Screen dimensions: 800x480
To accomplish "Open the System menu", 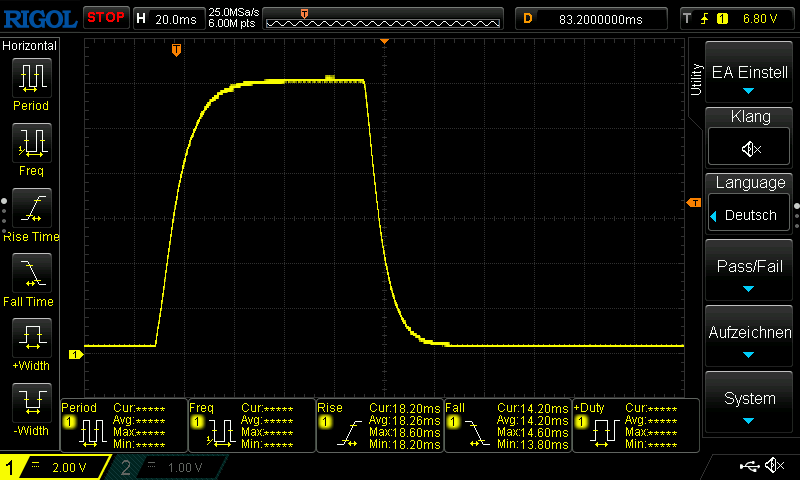I will tap(750, 403).
